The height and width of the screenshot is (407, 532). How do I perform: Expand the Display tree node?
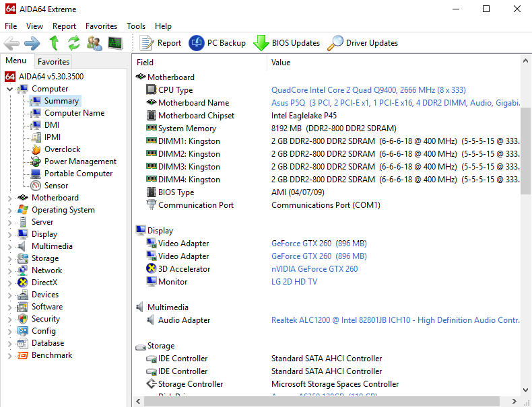click(x=10, y=235)
